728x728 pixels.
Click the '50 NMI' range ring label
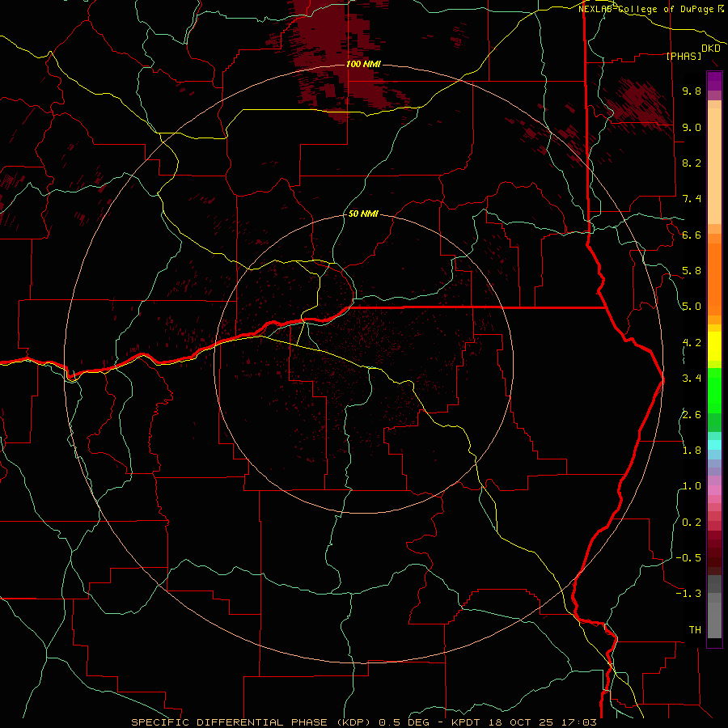[x=363, y=214]
